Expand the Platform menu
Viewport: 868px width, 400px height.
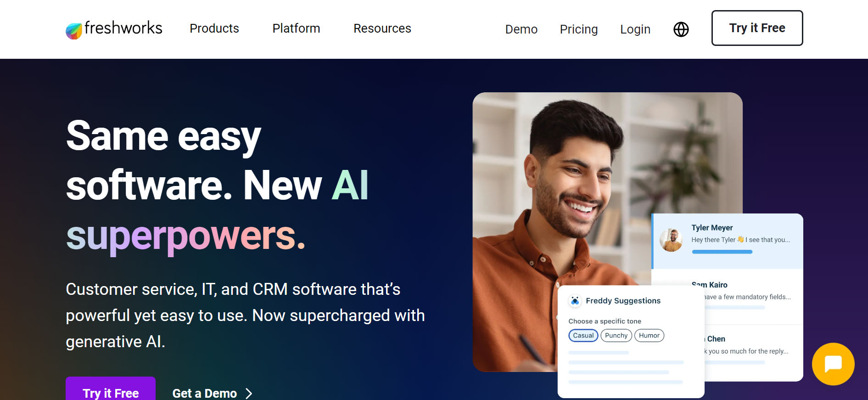pos(296,28)
